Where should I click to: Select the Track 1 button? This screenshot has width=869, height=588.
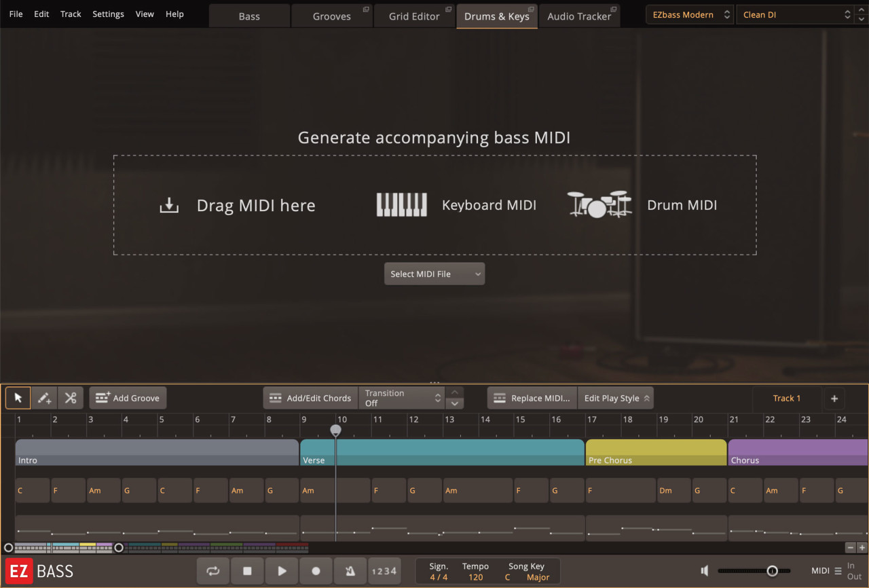click(787, 399)
